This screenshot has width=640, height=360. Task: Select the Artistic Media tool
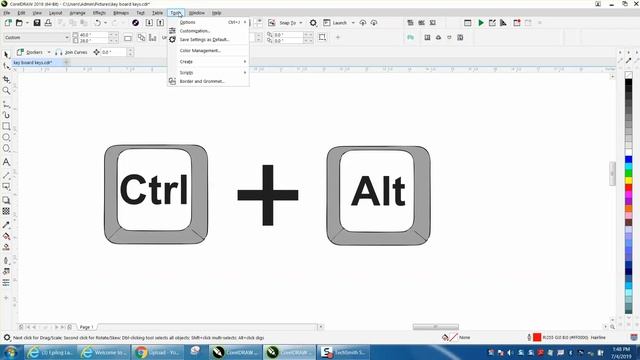tap(6, 115)
